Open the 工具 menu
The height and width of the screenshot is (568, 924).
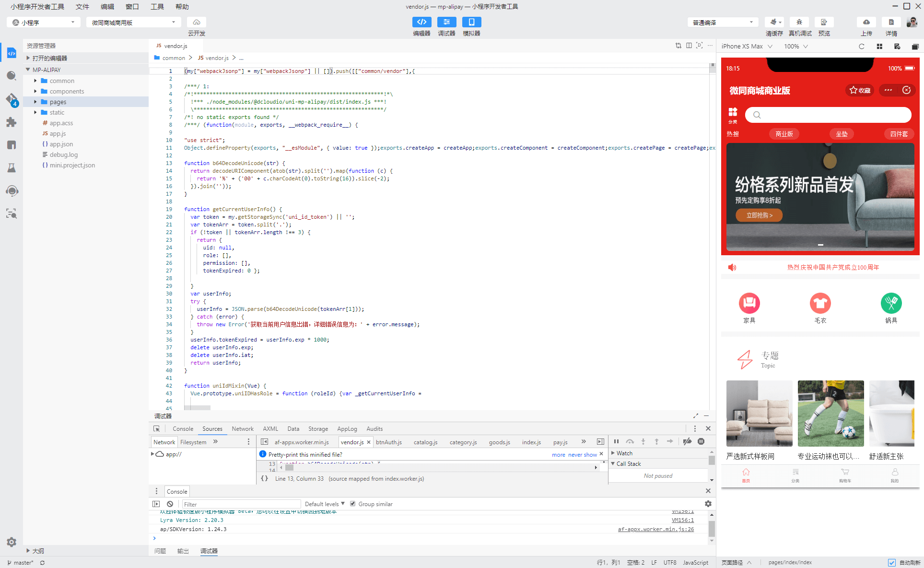[x=157, y=7]
